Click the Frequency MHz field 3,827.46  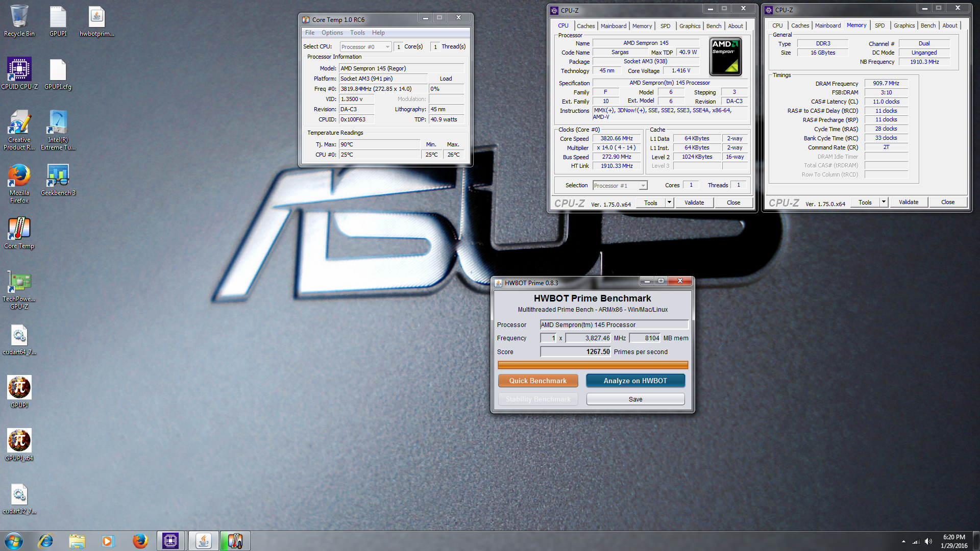588,338
